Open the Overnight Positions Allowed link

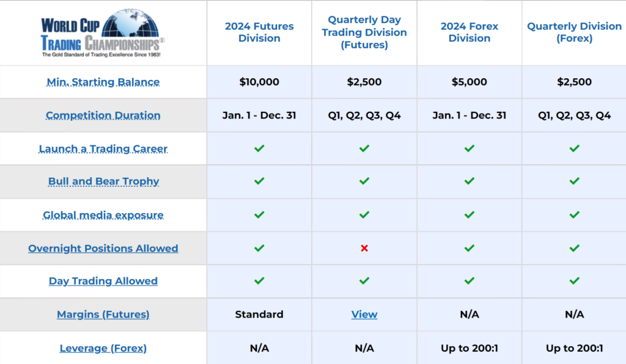point(103,248)
